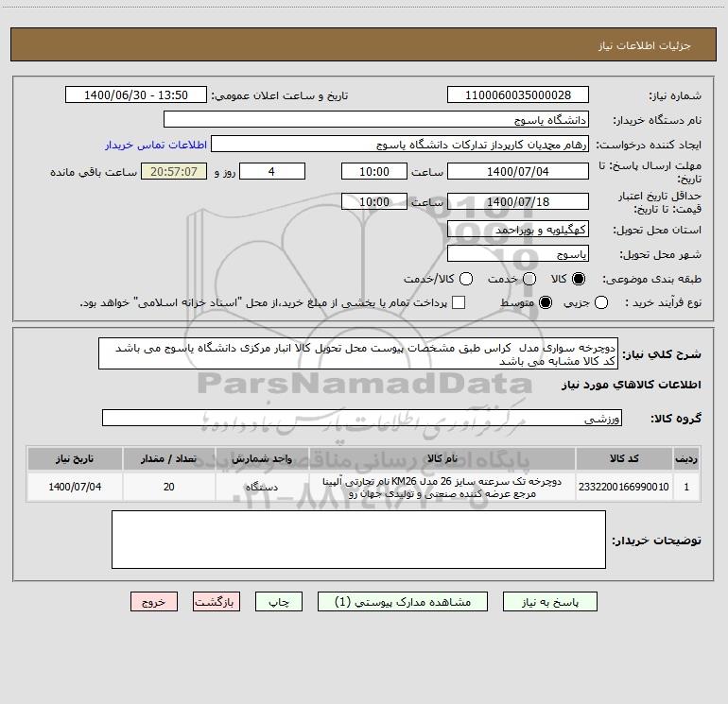
Task: Click the گروه کالا field ورزشی
Action: (x=362, y=418)
